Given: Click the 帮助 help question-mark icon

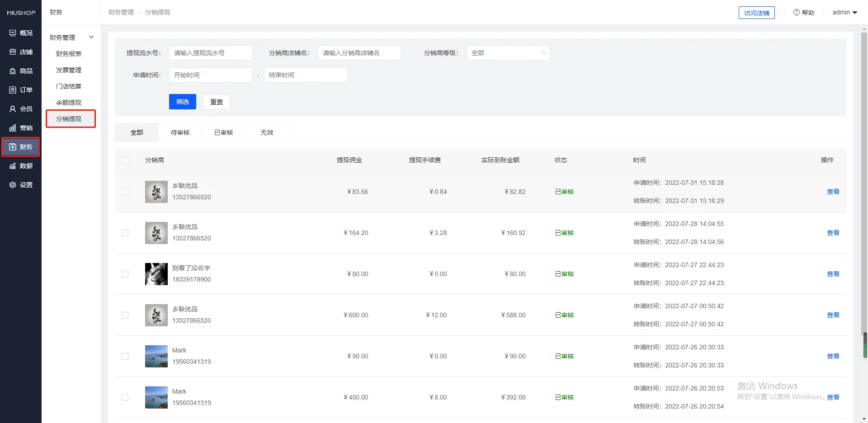Looking at the screenshot, I should tap(796, 13).
